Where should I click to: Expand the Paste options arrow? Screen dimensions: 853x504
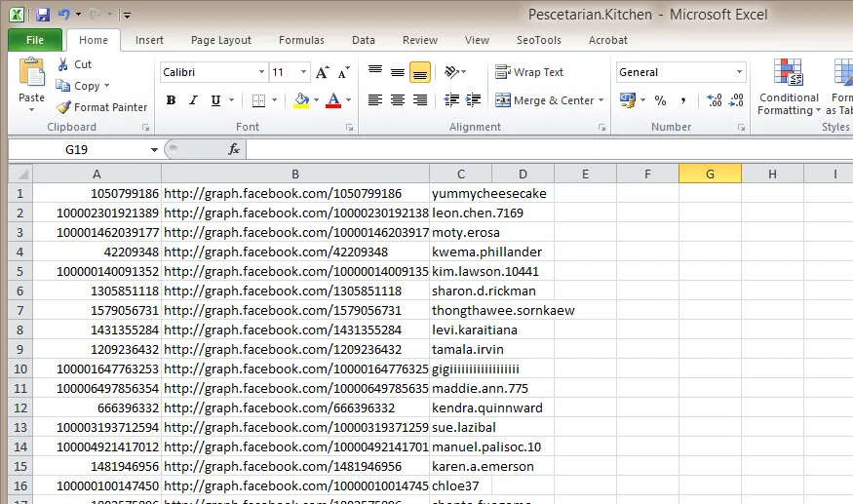31,109
